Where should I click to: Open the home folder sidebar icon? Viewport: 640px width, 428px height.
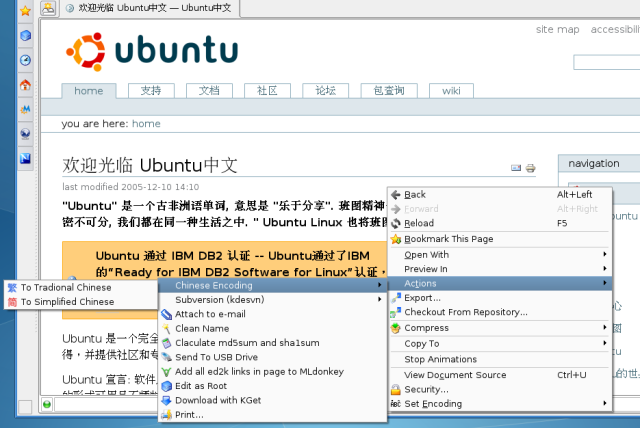(25, 84)
